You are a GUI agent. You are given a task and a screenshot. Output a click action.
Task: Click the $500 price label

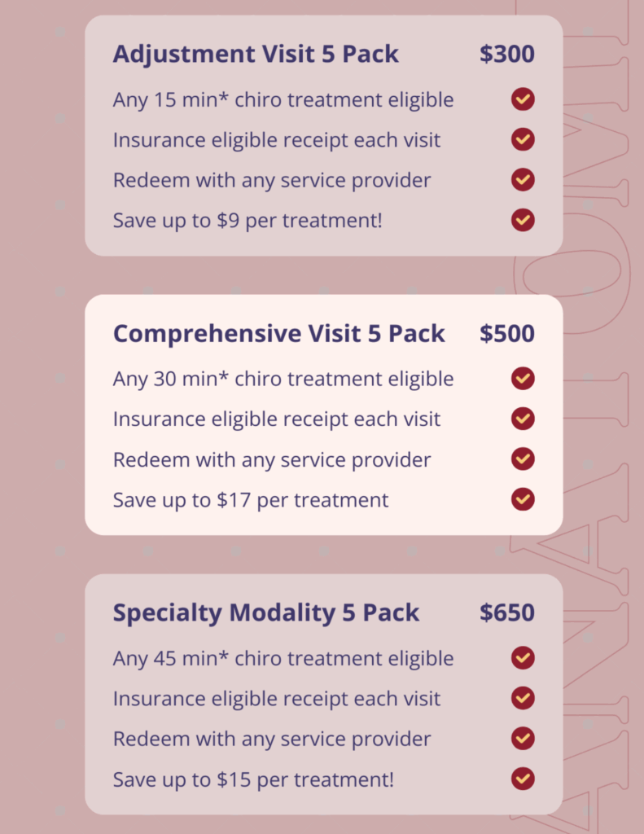click(x=506, y=334)
